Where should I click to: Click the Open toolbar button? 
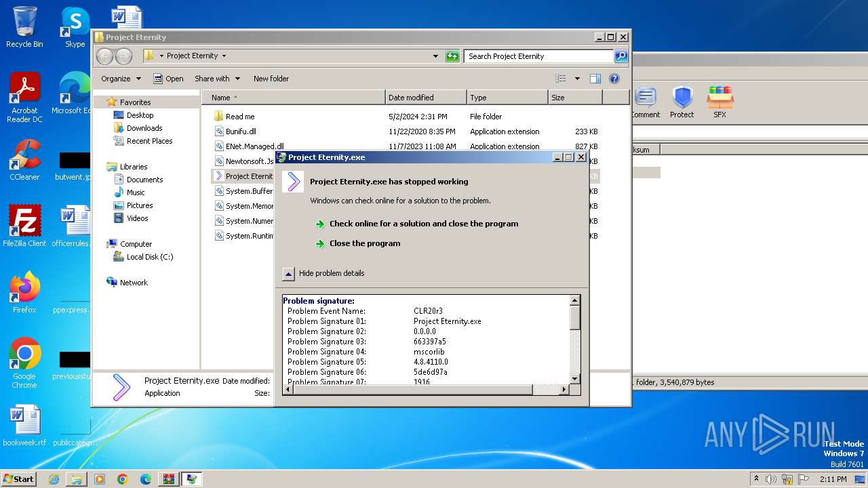coord(169,79)
